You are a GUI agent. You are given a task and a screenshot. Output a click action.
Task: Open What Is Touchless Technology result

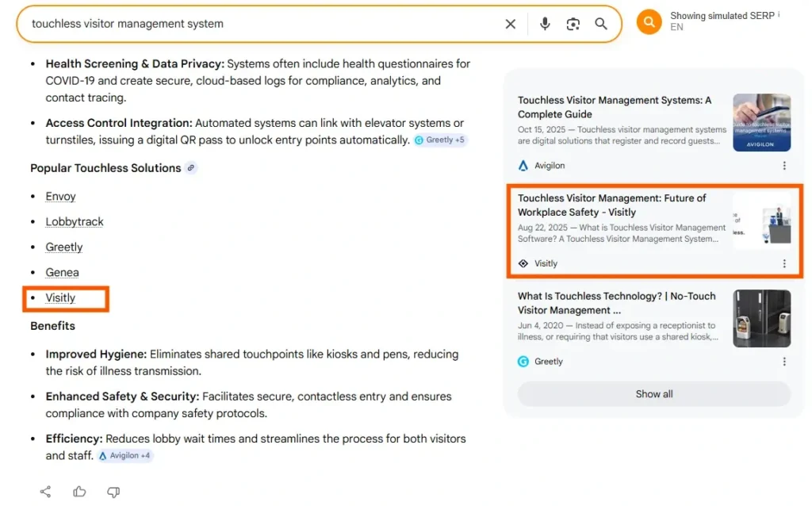(617, 303)
